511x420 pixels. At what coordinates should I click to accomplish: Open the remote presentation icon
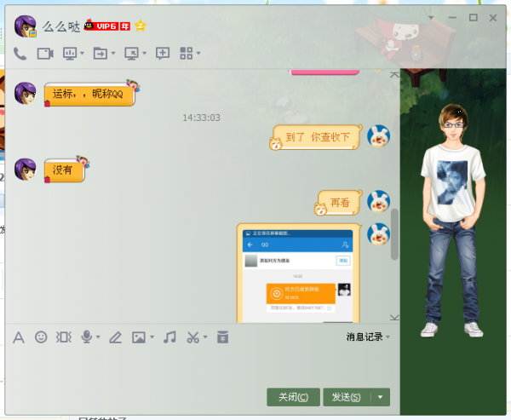pyautogui.click(x=70, y=54)
